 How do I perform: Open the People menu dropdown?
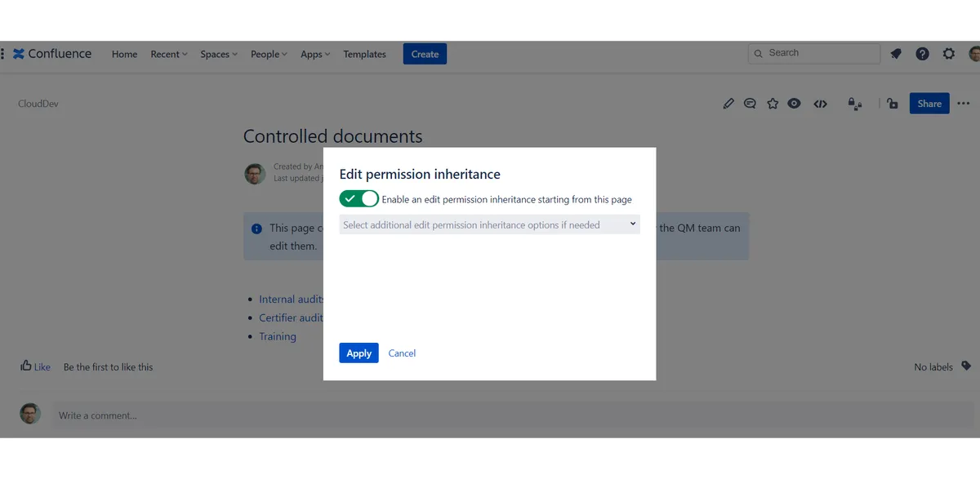(x=269, y=54)
